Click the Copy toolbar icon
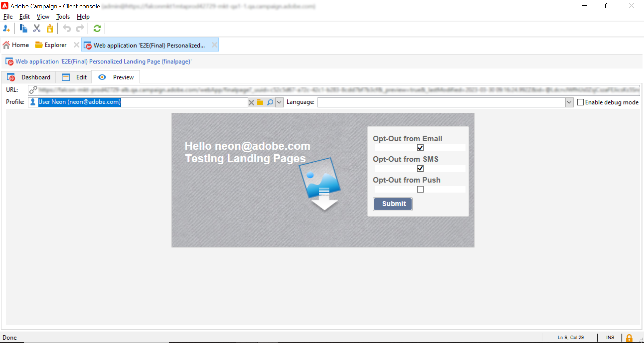The image size is (644, 343). click(x=23, y=29)
